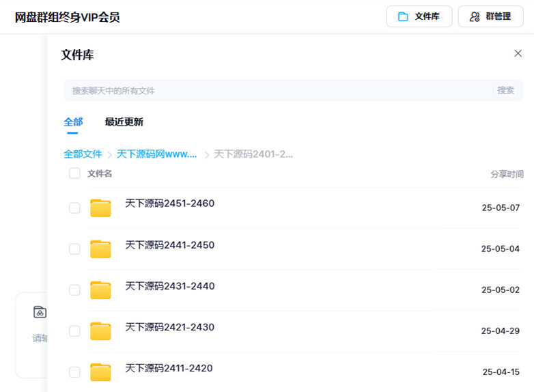Image resolution: width=534 pixels, height=392 pixels.
Task: Toggle the select-all checkbox beside 文件名
Action: [x=74, y=173]
